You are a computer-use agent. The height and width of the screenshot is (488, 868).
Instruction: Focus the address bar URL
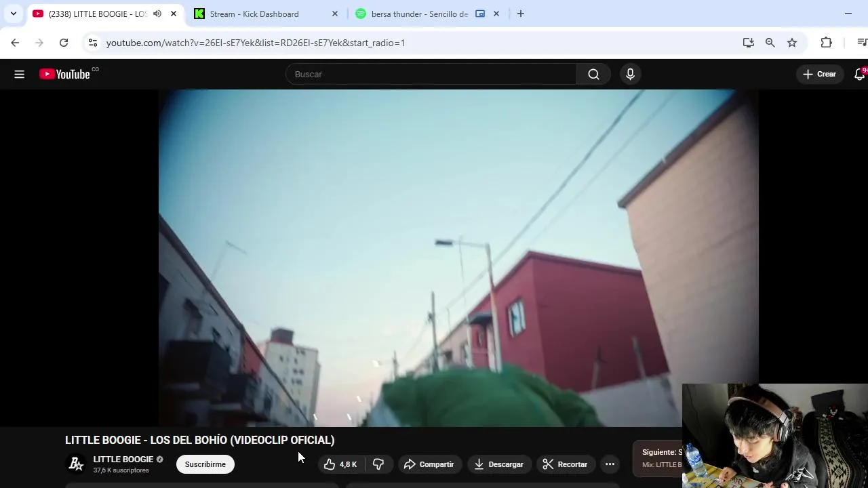tap(256, 43)
